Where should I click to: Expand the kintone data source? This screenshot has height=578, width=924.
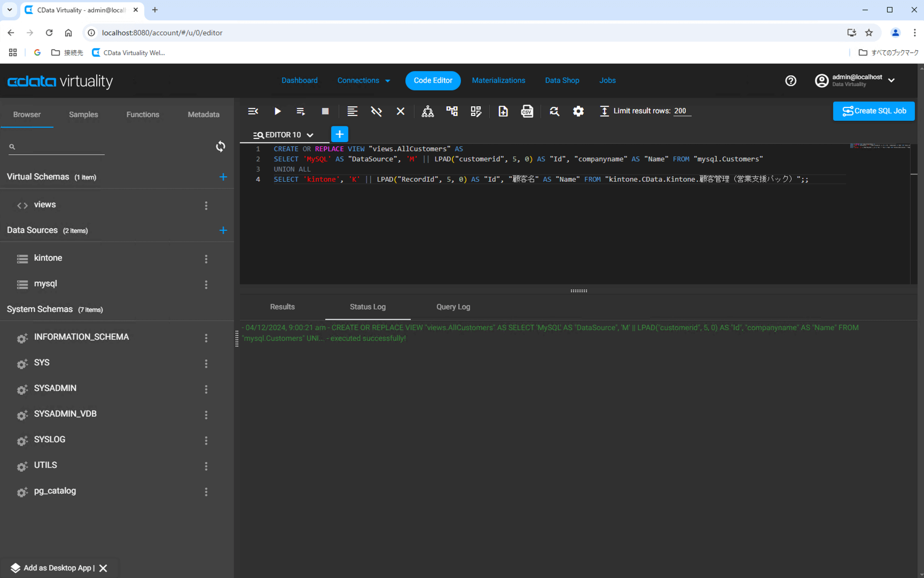click(x=48, y=258)
